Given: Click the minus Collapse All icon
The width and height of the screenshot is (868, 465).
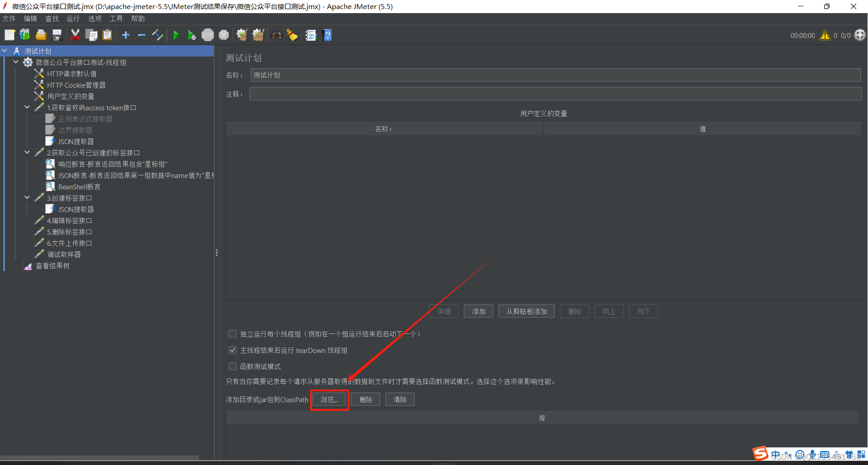Looking at the screenshot, I should click(x=142, y=35).
